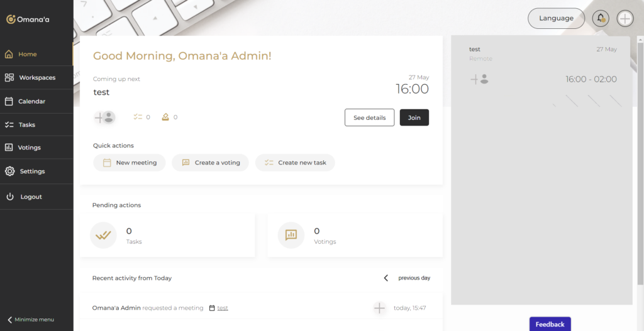Screen dimensions: 644x331
Task: Click add participant icon in Coming up next
Action: point(104,117)
